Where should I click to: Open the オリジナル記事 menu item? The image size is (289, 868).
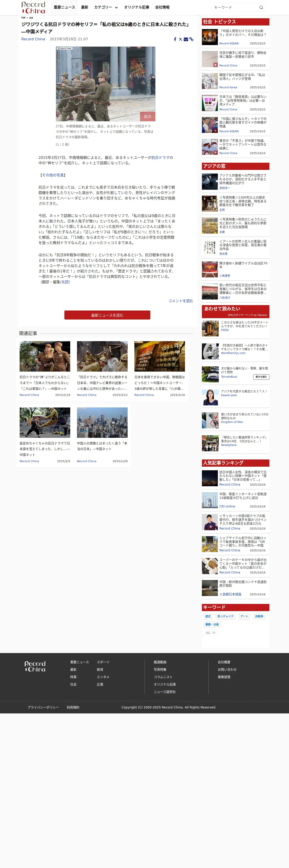tap(137, 7)
